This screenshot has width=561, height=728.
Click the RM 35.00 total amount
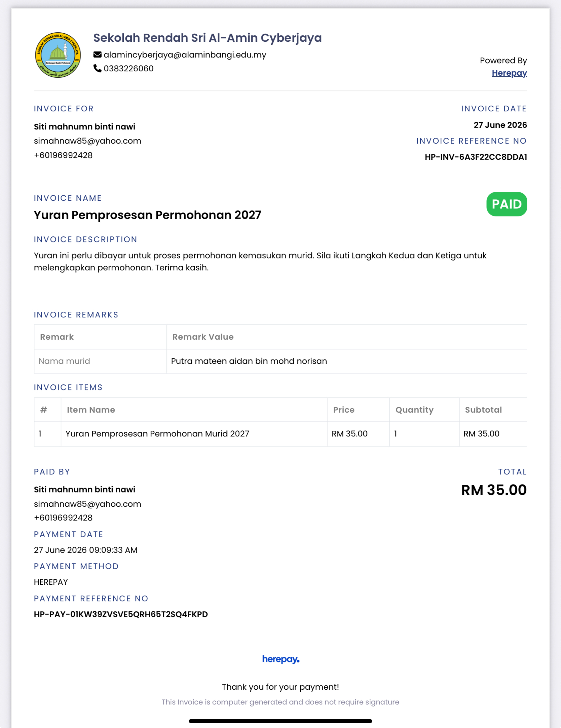click(494, 490)
